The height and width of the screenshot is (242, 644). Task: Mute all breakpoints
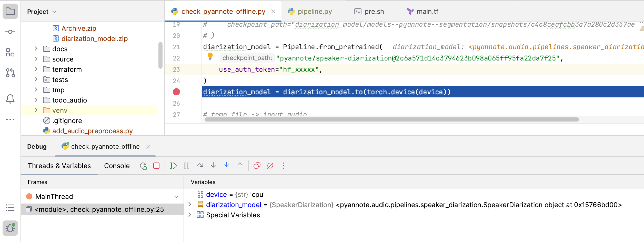[x=270, y=166]
